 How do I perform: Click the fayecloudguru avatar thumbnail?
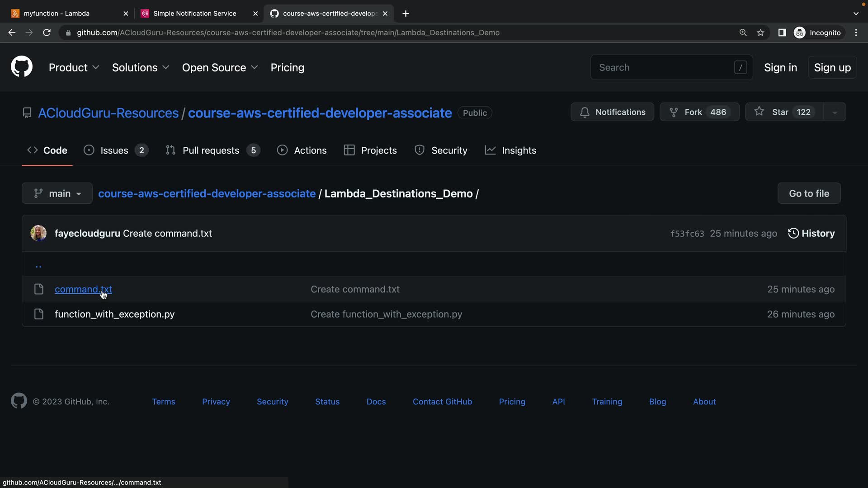38,233
